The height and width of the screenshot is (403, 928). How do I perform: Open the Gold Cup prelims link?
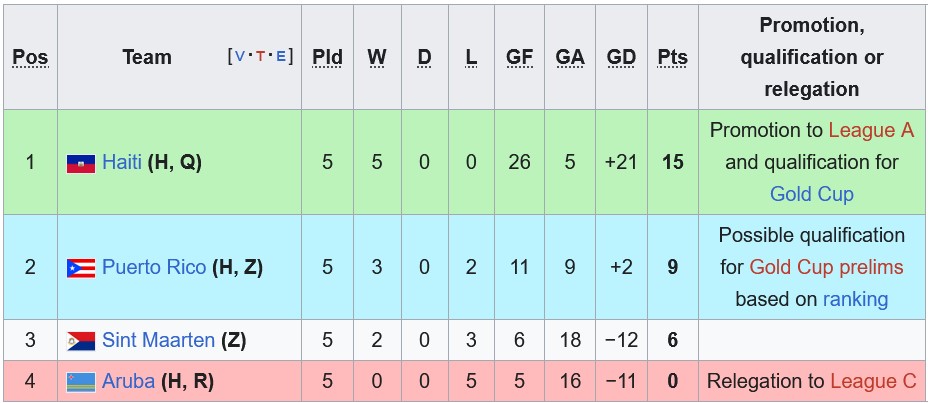pyautogui.click(x=826, y=267)
